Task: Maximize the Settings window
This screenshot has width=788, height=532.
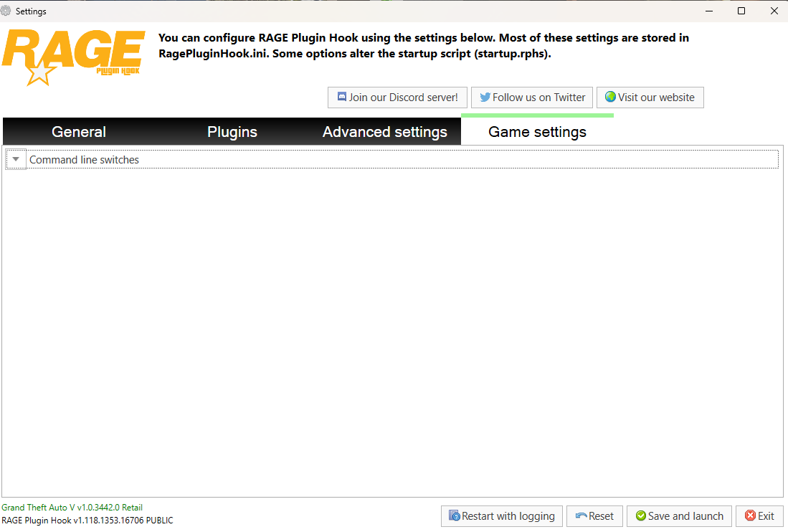Action: click(x=741, y=11)
